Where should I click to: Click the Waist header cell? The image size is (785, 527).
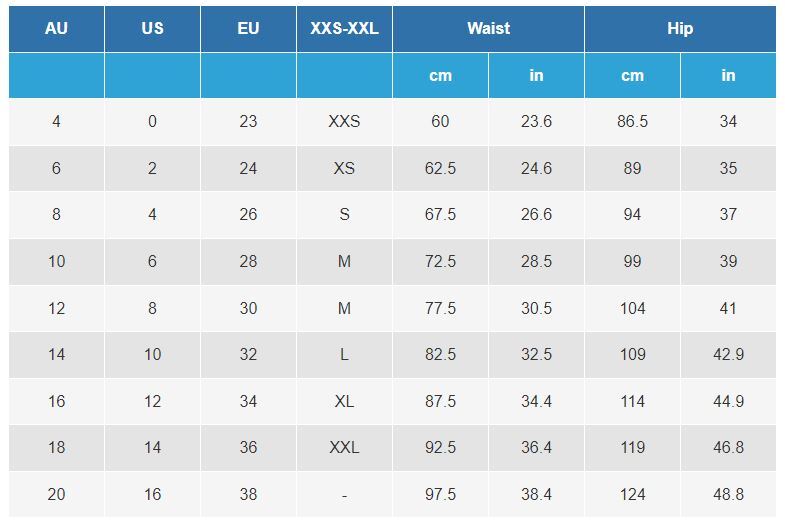pyautogui.click(x=488, y=28)
